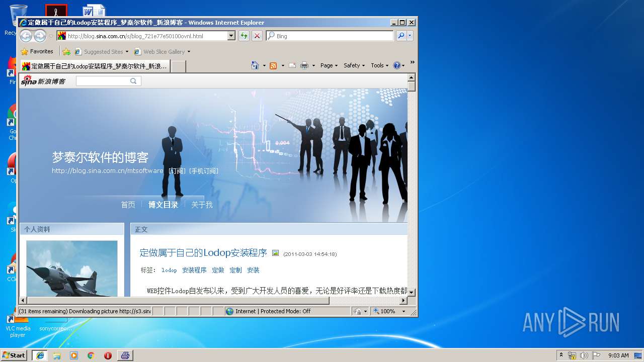Open the 博文目录 nav tab
Screen dimensions: 644x362
click(x=164, y=205)
